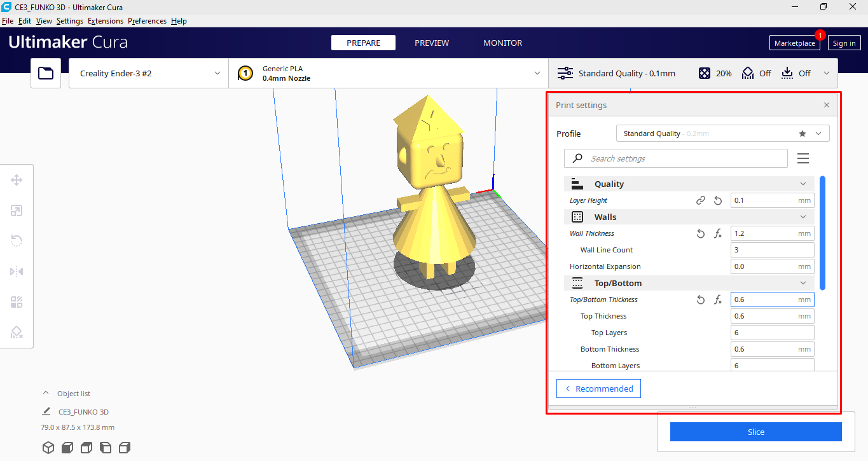Open the View menu
The width and height of the screenshot is (868, 461).
44,21
